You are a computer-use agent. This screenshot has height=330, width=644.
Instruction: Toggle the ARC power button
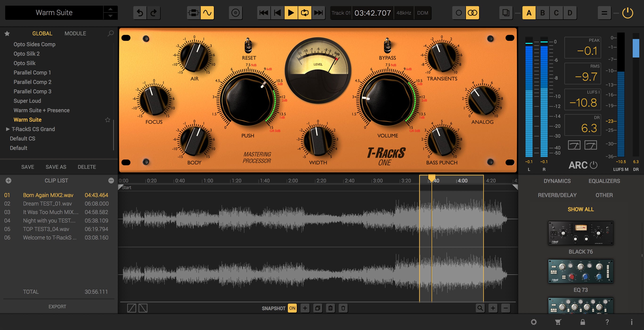coord(594,165)
